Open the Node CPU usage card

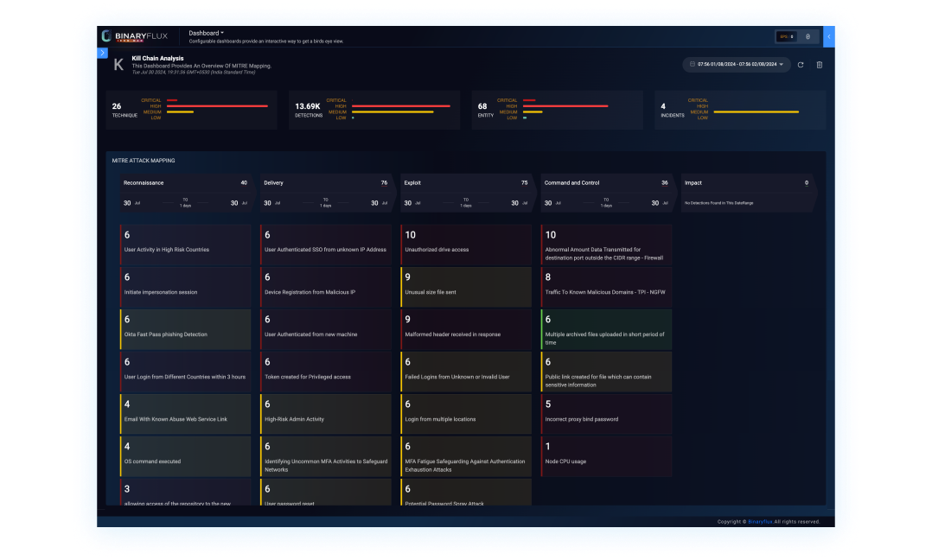tap(606, 455)
